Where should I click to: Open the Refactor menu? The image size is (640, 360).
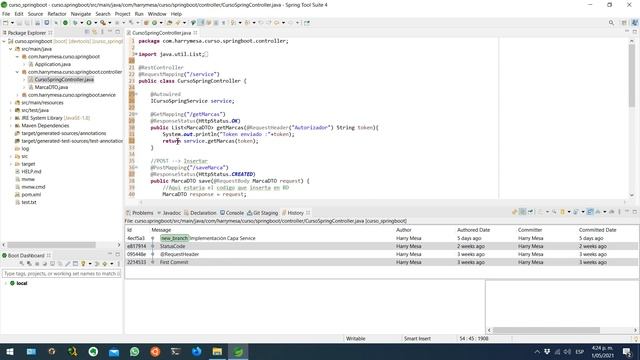(57, 14)
